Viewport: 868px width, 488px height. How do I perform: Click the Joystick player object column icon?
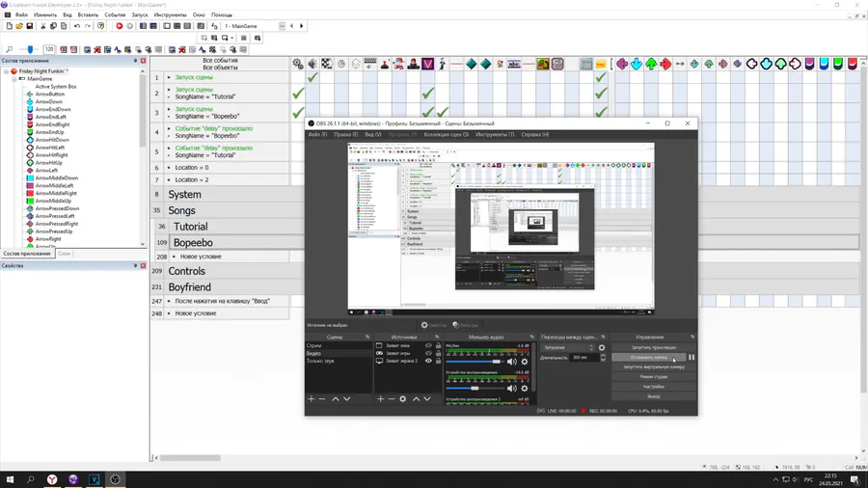(384, 65)
